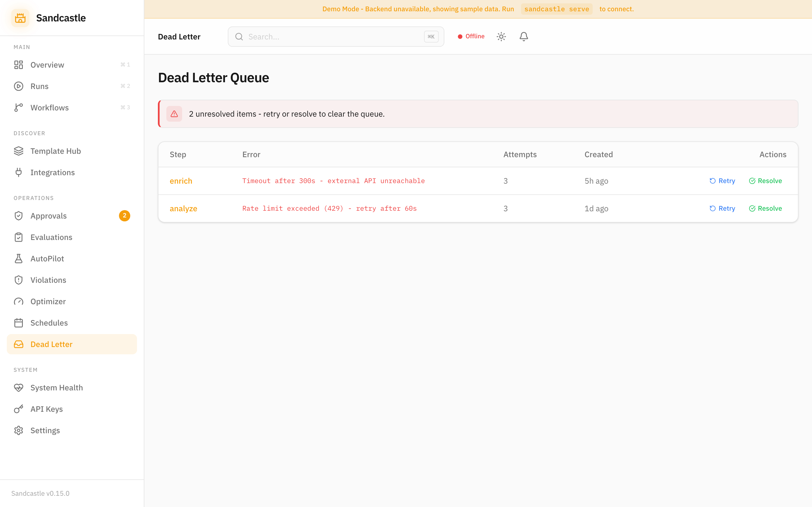Screen dimensions: 812x507
Task: Open Settings gear in sidebar
Action: point(19,431)
